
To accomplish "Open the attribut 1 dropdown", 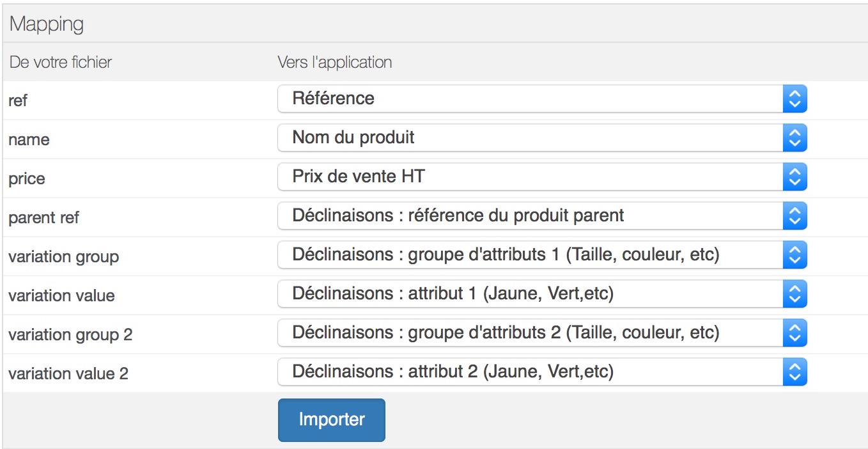I will coord(542,294).
